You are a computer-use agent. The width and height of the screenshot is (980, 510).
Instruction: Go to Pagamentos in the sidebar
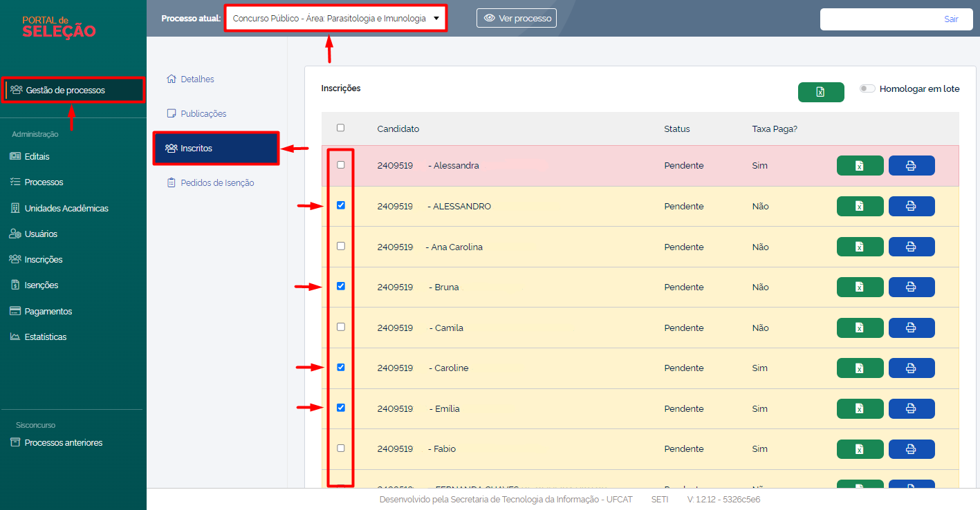tap(41, 312)
